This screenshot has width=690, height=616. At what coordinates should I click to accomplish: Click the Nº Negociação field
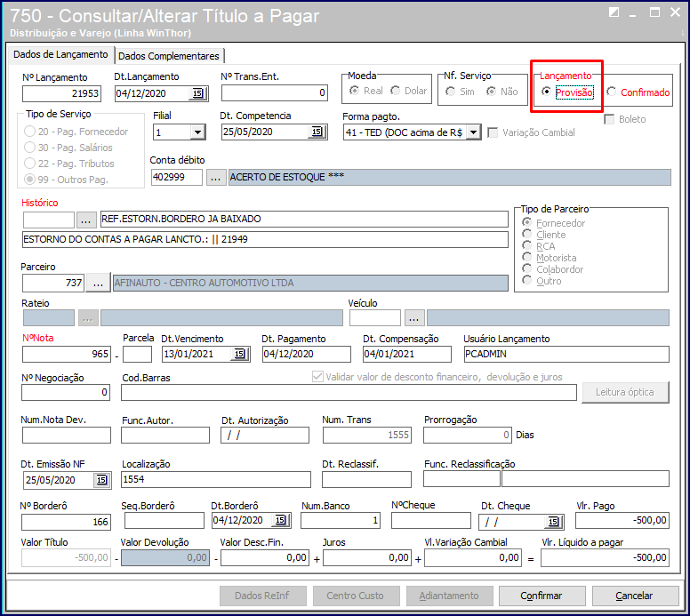point(66,393)
